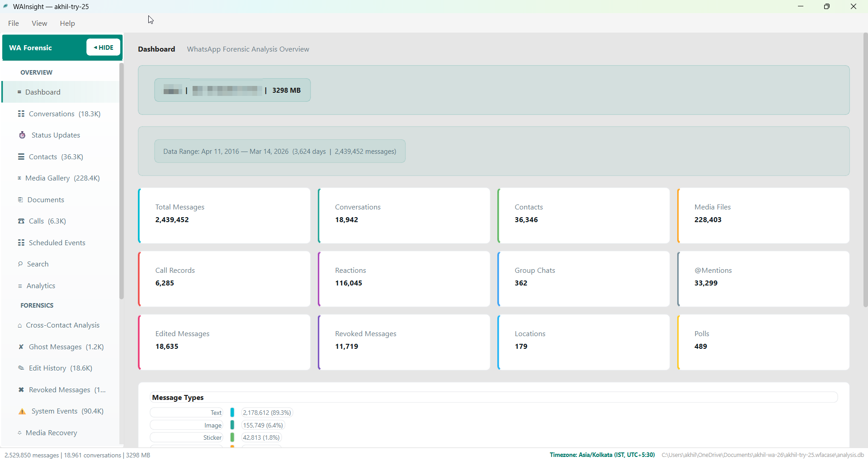Viewport: 868px width, 461px height.
Task: Click "155,749 (6.4%)" Image count
Action: coord(263,425)
